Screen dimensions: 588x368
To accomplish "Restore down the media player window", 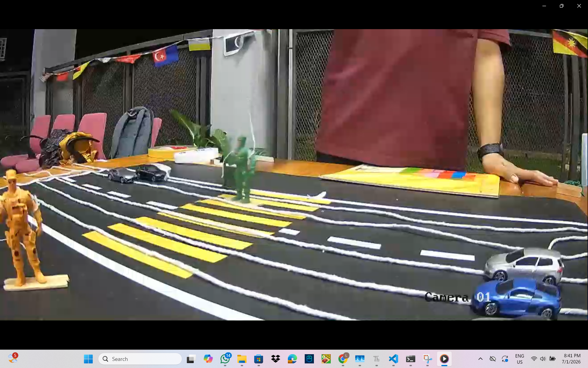I will (x=561, y=6).
